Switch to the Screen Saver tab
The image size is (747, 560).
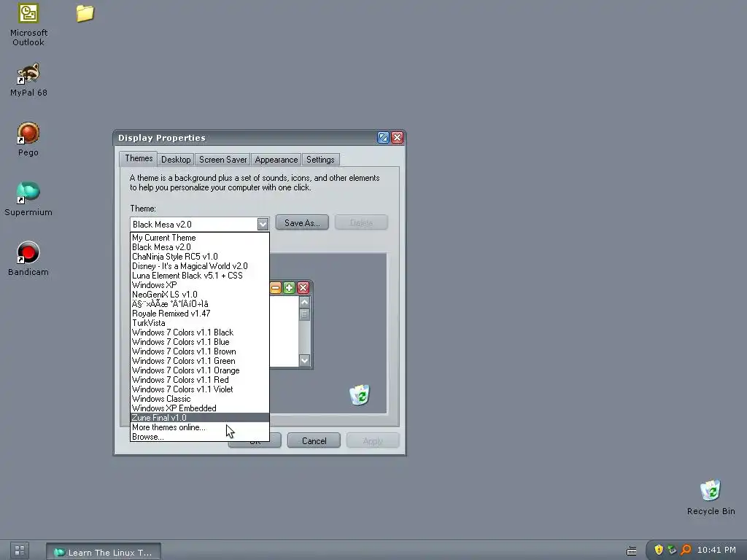pos(223,160)
